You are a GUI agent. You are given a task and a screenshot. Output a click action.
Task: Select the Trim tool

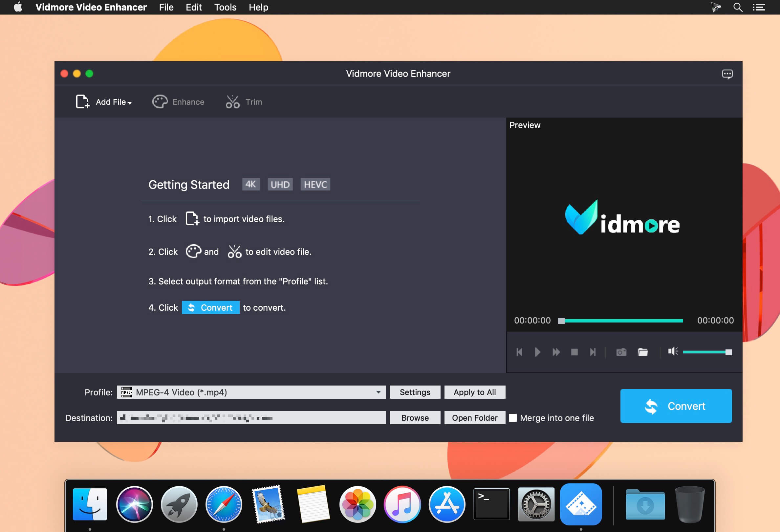coord(243,102)
